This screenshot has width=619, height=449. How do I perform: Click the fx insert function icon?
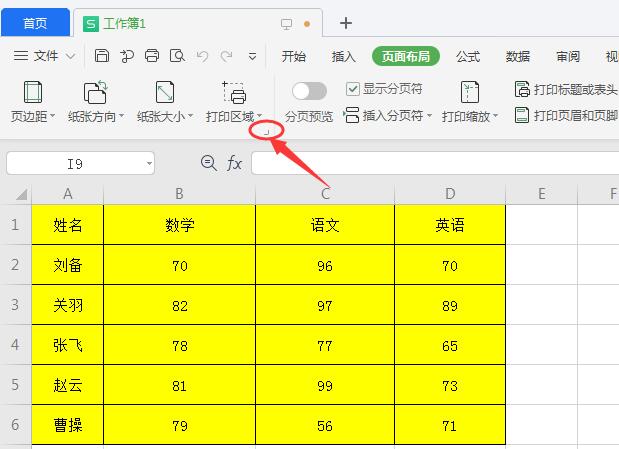234,163
